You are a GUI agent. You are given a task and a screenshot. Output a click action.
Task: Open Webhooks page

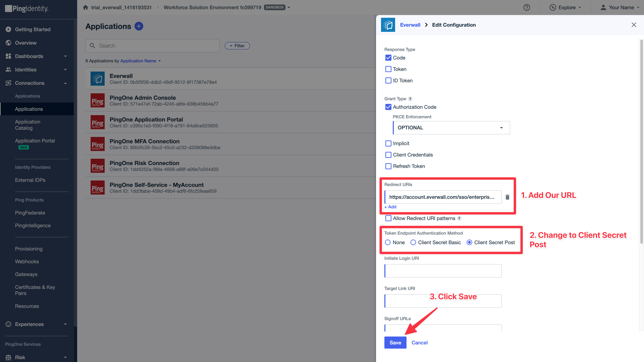[x=27, y=262]
